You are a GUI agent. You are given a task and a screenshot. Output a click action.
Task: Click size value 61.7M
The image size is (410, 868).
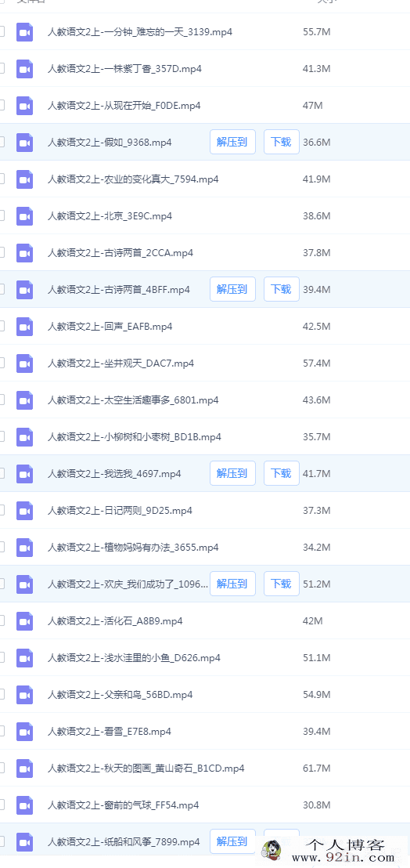tap(317, 769)
